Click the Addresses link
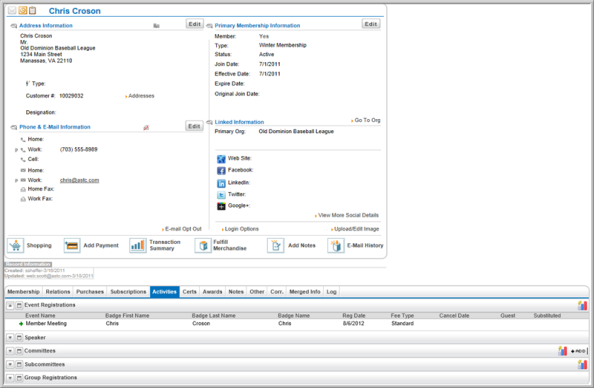The image size is (594, 388). point(141,96)
